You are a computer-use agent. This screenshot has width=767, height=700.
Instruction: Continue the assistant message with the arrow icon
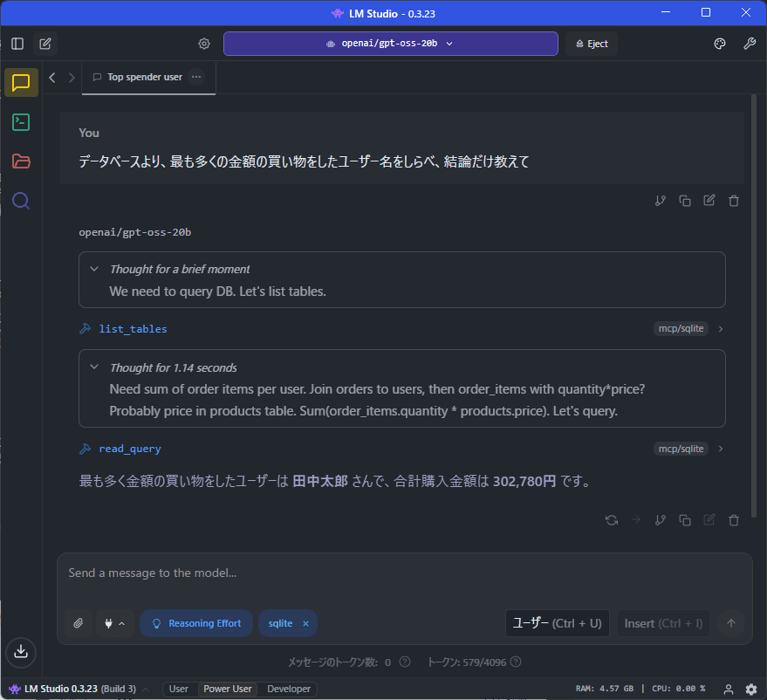coord(636,520)
